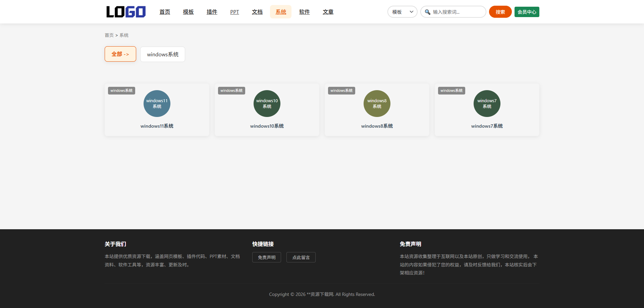Open the green 会员中心 button
644x308 pixels.
pyautogui.click(x=527, y=12)
